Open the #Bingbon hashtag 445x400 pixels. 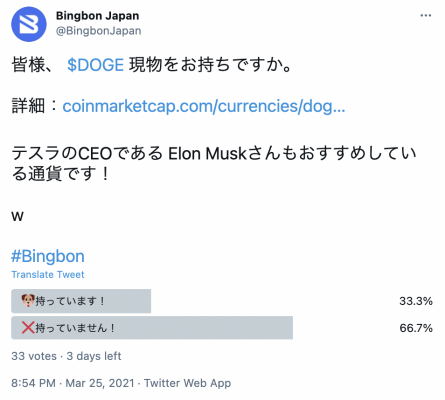coord(48,256)
